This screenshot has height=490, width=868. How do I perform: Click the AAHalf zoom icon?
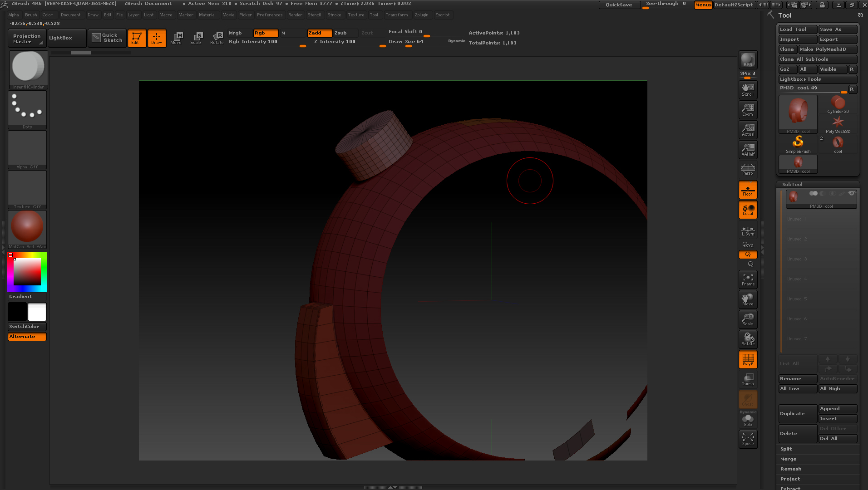click(x=748, y=150)
